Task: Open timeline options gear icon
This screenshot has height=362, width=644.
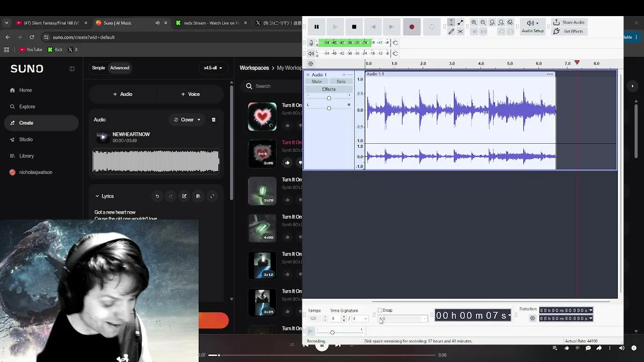Action: [310, 64]
